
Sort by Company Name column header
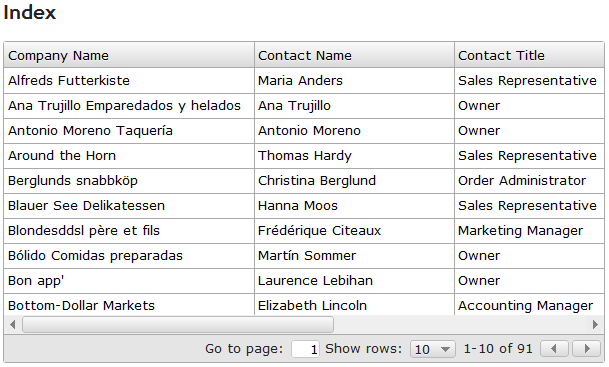coord(129,55)
